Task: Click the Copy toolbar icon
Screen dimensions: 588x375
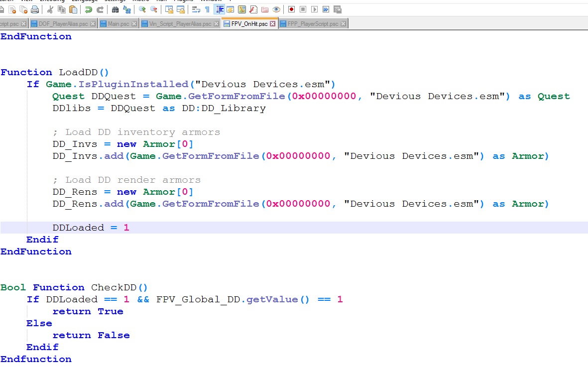Action: [x=62, y=10]
